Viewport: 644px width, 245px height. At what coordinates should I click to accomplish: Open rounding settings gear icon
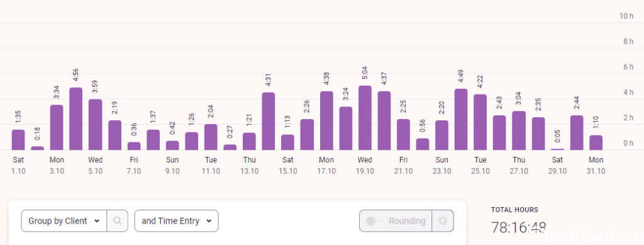pos(442,220)
